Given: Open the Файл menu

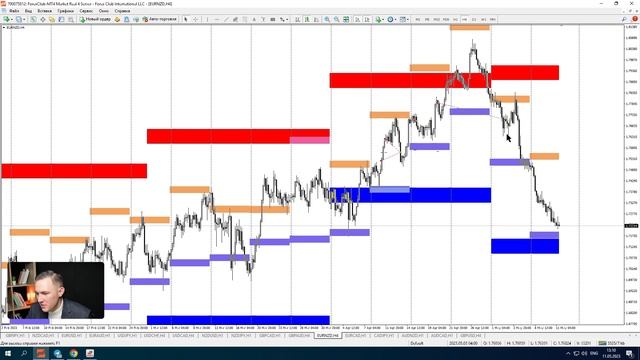Looking at the screenshot, I should coord(14,11).
